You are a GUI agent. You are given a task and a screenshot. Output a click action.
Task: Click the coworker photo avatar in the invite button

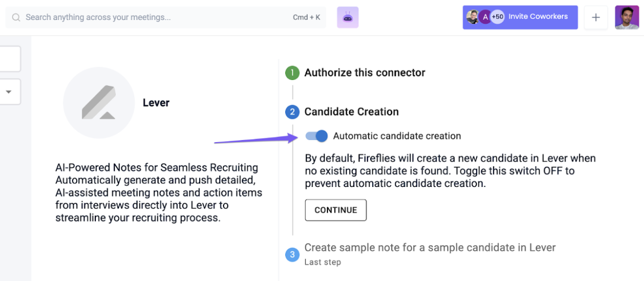point(473,17)
